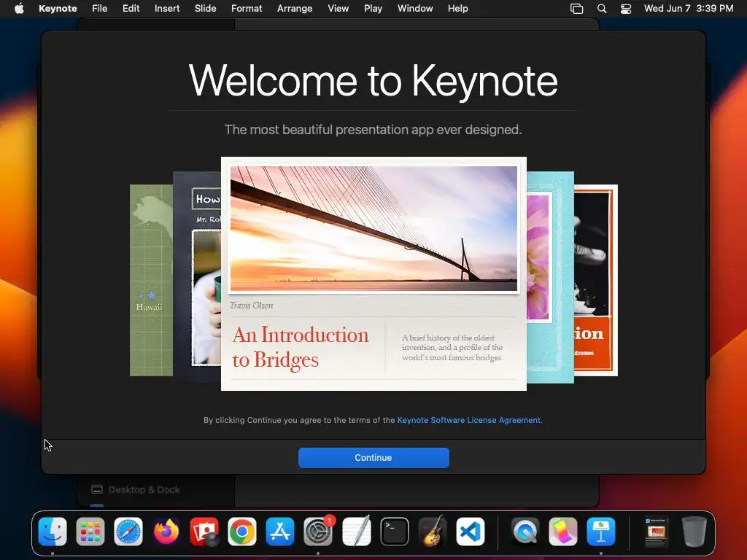The height and width of the screenshot is (560, 747).
Task: Open QuickTime Player from the Dock
Action: (x=525, y=532)
